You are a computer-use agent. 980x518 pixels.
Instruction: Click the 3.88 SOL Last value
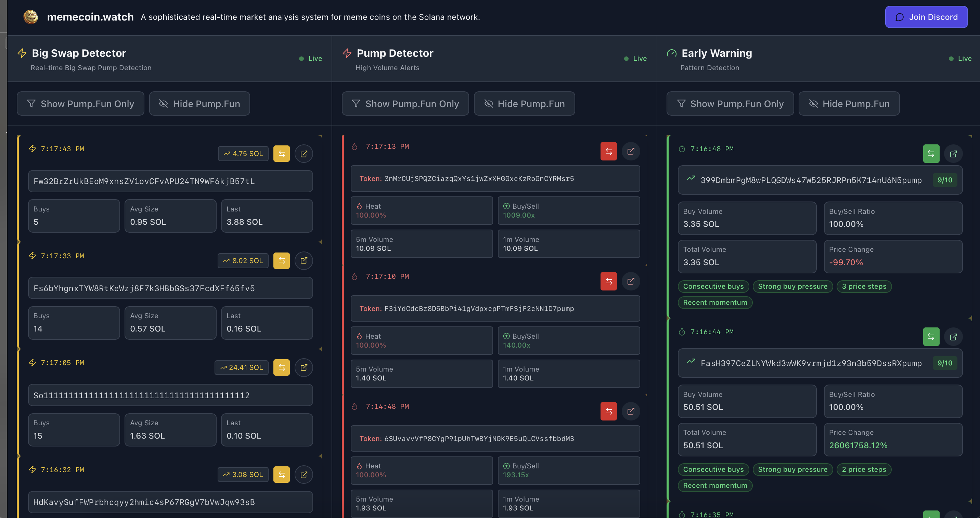click(245, 222)
